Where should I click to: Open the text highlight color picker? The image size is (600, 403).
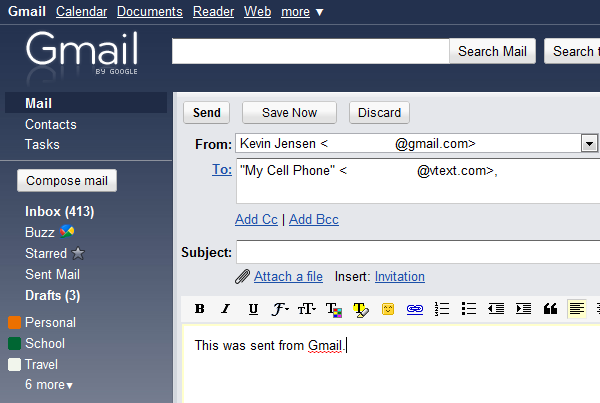pyautogui.click(x=361, y=309)
